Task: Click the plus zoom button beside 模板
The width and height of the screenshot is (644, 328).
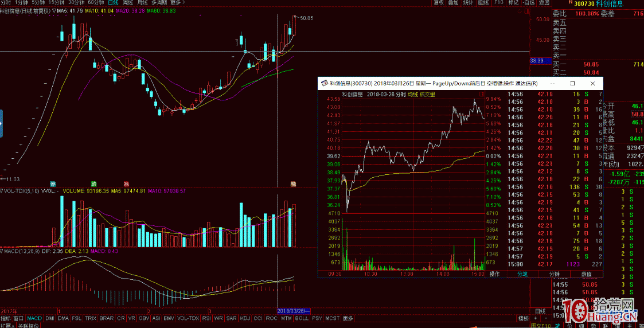Action: coord(535,318)
